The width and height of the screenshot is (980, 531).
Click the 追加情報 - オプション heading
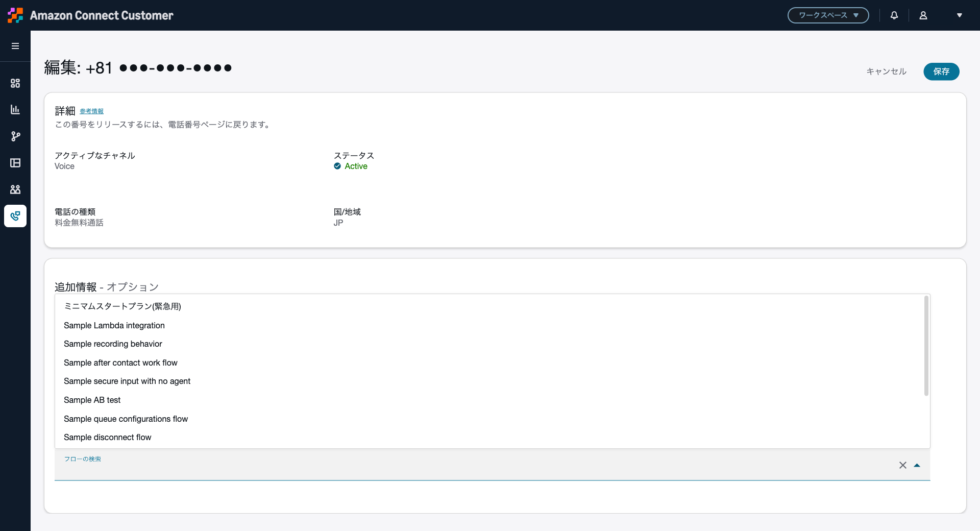107,287
